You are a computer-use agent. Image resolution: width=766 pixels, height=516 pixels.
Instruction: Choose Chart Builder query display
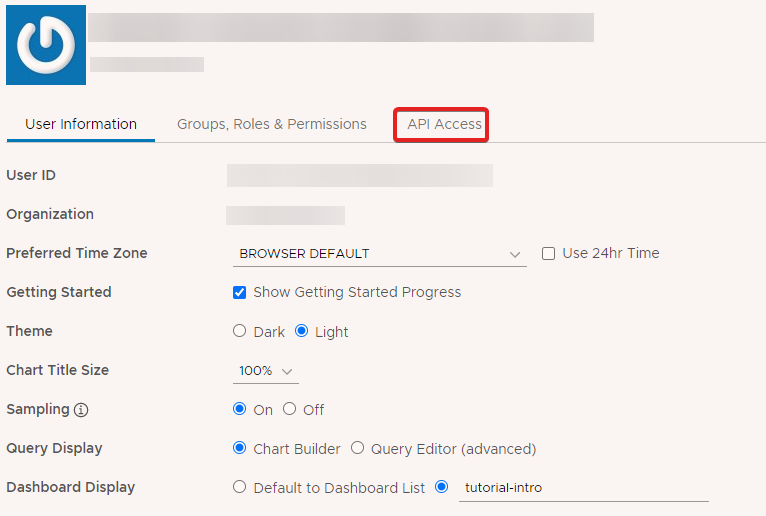pos(239,448)
